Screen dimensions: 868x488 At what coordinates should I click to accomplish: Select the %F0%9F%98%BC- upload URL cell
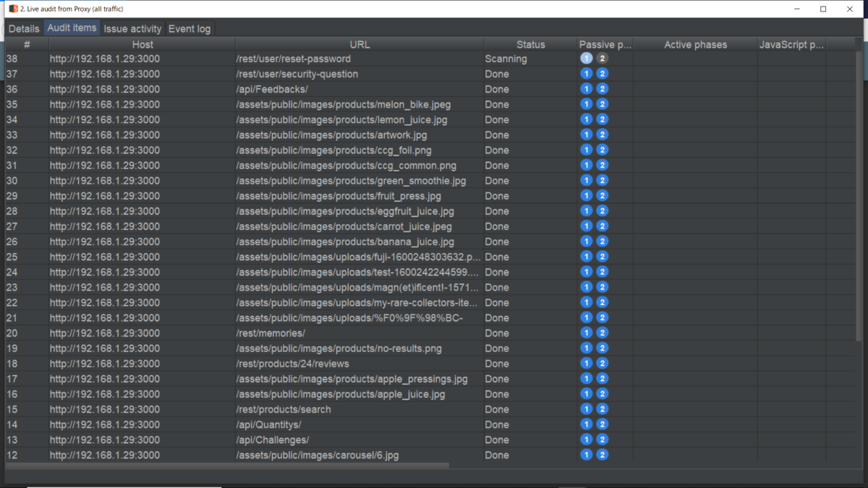(x=359, y=317)
